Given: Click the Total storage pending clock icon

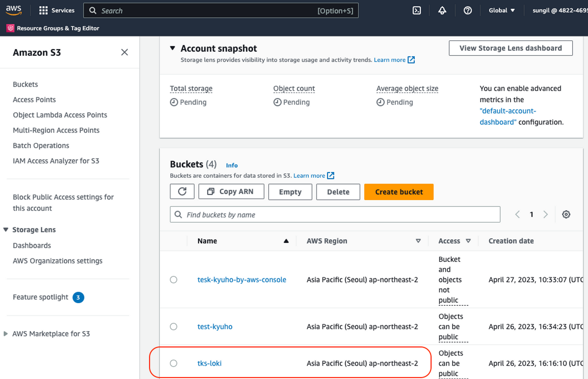Looking at the screenshot, I should coord(174,102).
